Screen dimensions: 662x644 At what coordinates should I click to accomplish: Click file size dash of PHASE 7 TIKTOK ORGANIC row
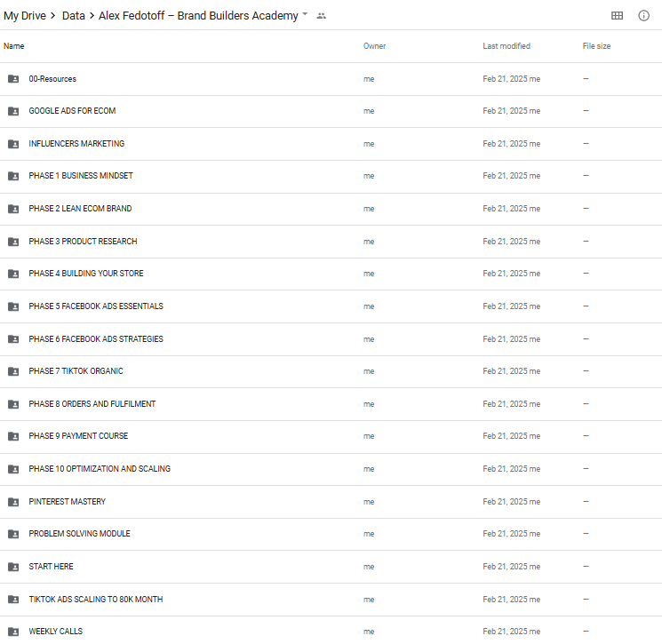point(586,371)
